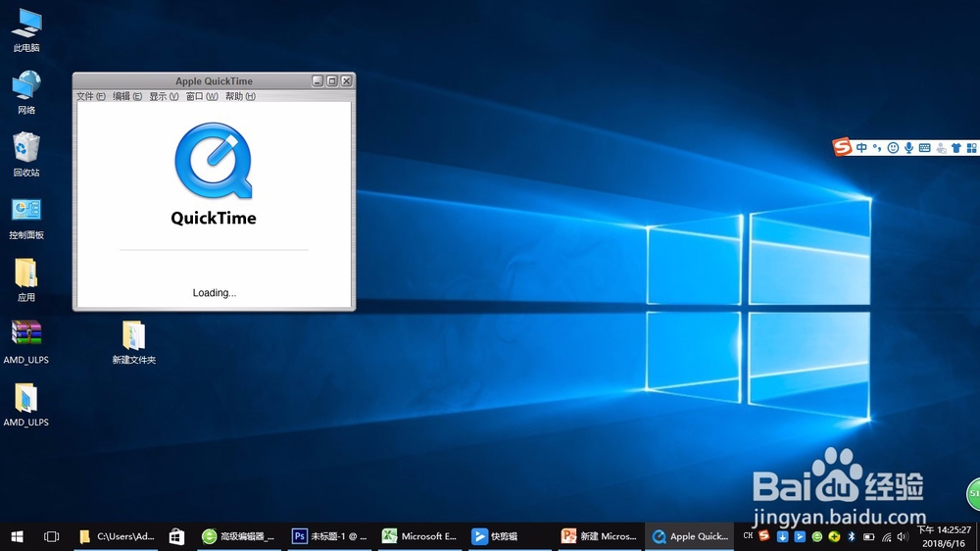Image resolution: width=980 pixels, height=551 pixels.
Task: Switch to the 高级编辑器 taskbar window
Action: [239, 536]
